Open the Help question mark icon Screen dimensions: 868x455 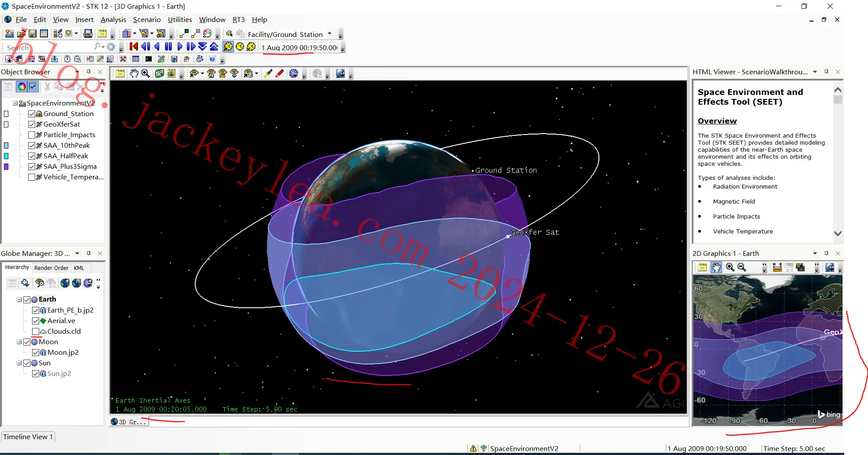pos(212,59)
